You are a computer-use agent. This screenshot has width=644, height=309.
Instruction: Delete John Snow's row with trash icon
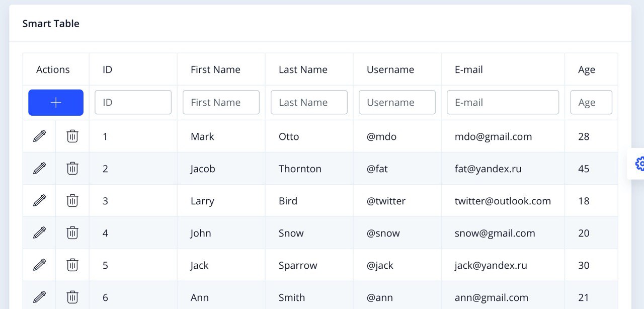(72, 233)
